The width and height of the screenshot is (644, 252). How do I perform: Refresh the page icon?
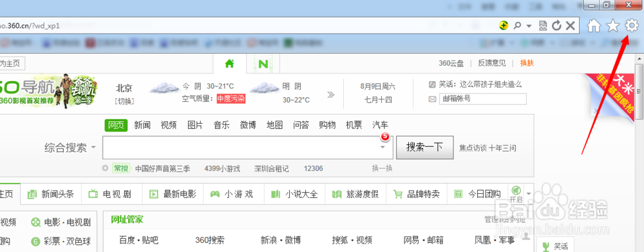(556, 26)
